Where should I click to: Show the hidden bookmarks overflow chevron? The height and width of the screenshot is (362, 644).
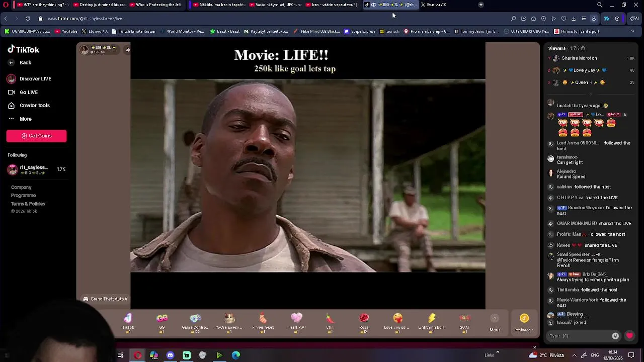(632, 31)
